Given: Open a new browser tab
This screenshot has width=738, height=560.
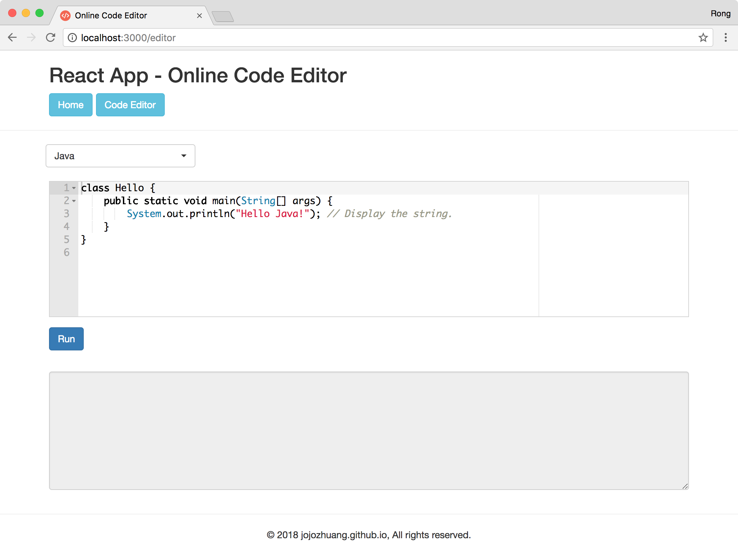Looking at the screenshot, I should coord(223,16).
